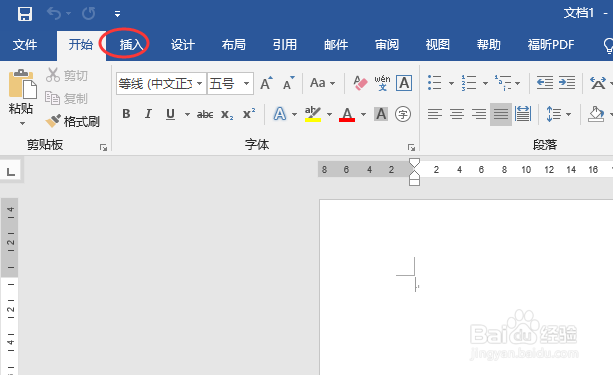Screen dimensions: 613x375
Task: Align text left
Action: pos(435,114)
